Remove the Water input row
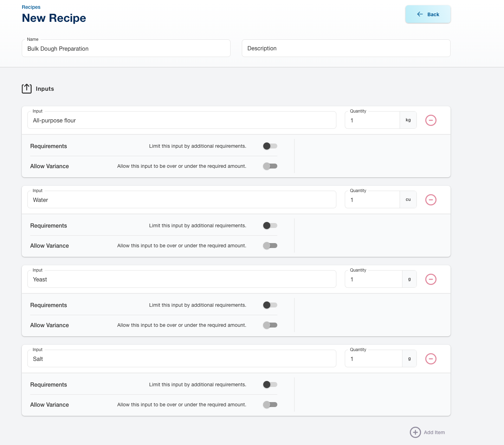The image size is (504, 445). [431, 200]
